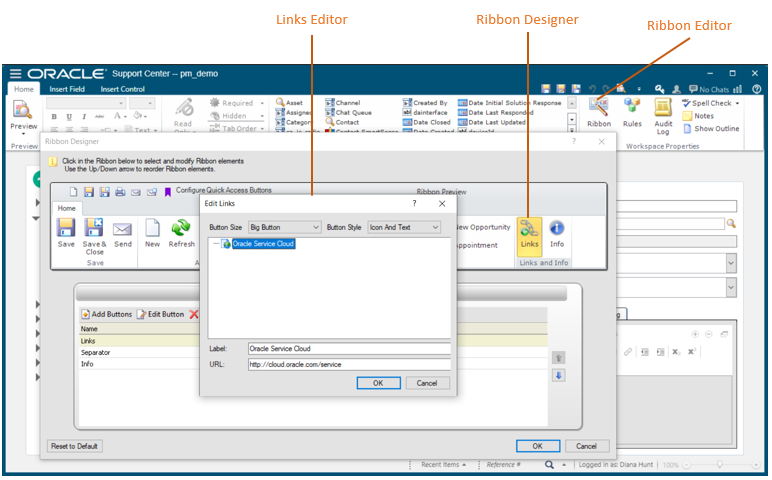Click the URL input field
Screen dimensions: 772x480
tap(349, 364)
